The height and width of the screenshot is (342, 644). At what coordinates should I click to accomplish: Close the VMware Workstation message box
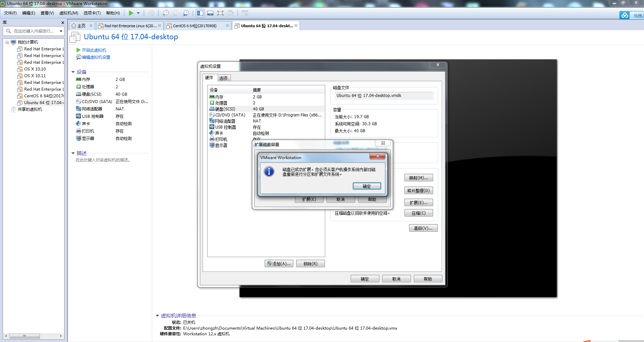pos(378,156)
